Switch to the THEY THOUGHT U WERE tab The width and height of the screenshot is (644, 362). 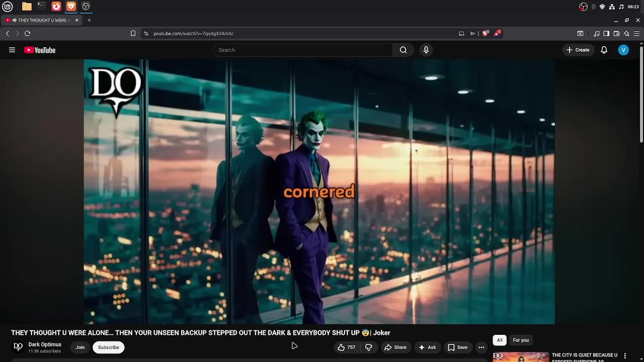click(x=42, y=20)
